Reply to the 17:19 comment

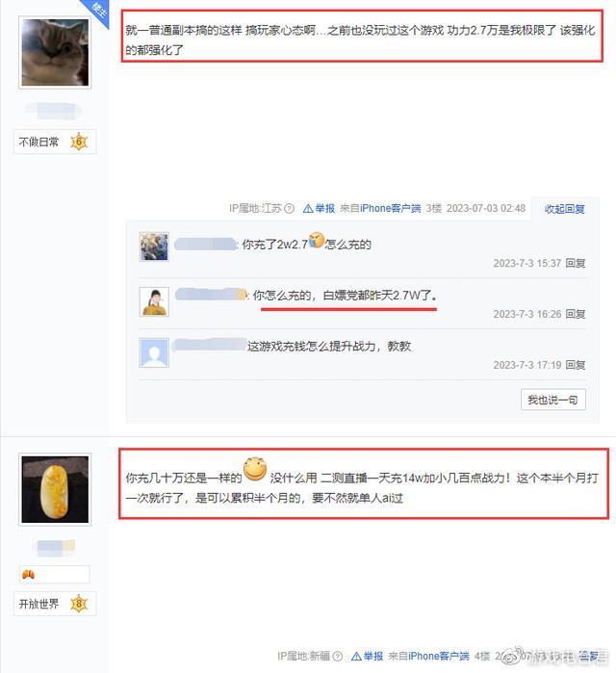(x=576, y=365)
